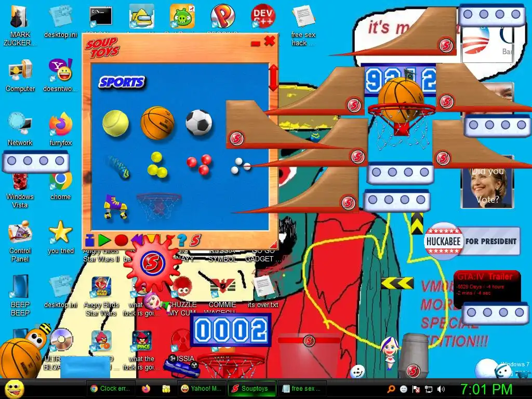Switch to the Clock err... Chrome taskbar item
Screen dimensions: 532x399
(111, 389)
